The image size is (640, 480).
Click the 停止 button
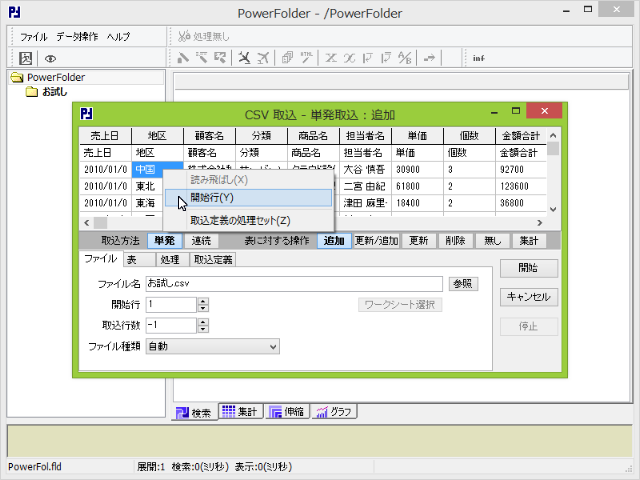click(529, 327)
